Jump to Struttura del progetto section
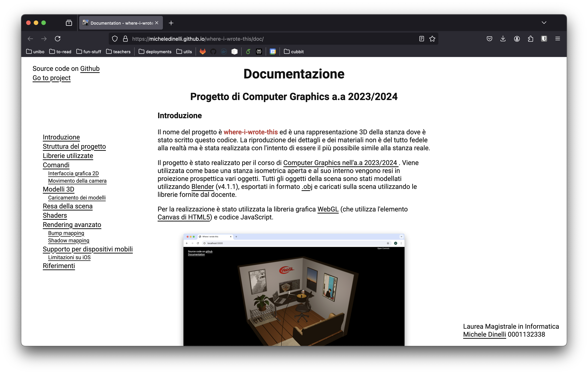Viewport: 588px width, 374px height. pyautogui.click(x=74, y=147)
